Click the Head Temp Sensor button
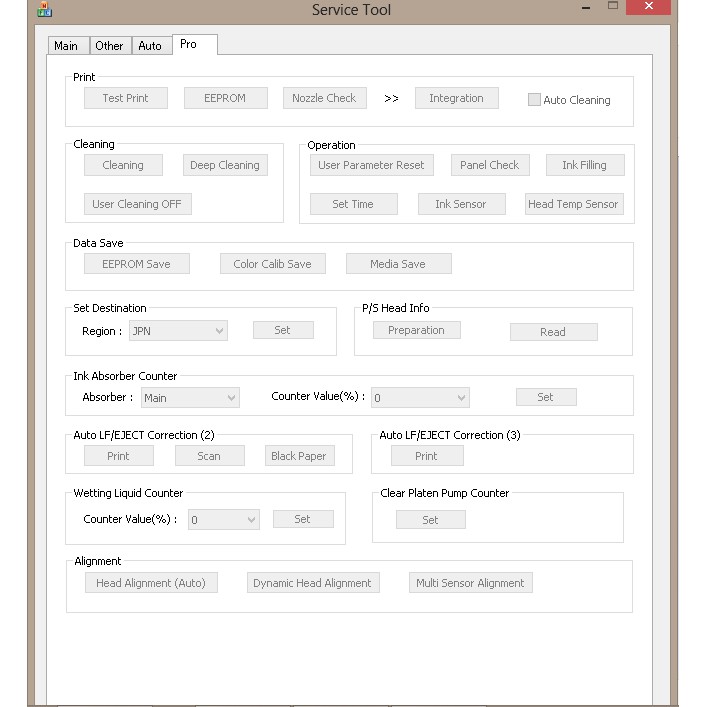This screenshot has width=707, height=707. [573, 204]
